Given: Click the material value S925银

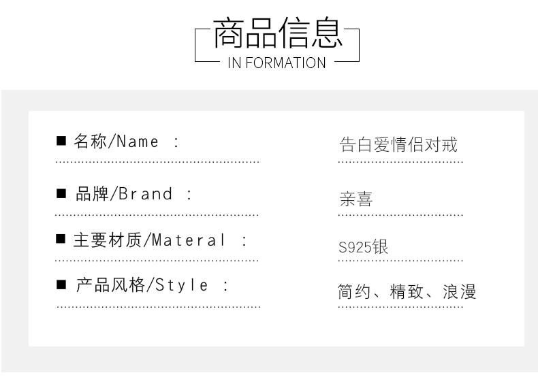Looking at the screenshot, I should tap(363, 246).
